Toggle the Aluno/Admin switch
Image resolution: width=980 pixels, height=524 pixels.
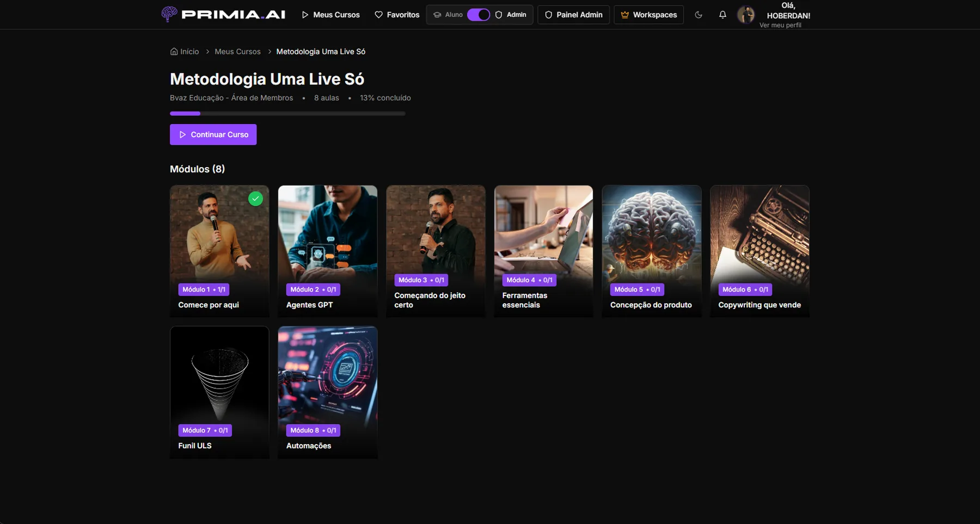click(479, 15)
